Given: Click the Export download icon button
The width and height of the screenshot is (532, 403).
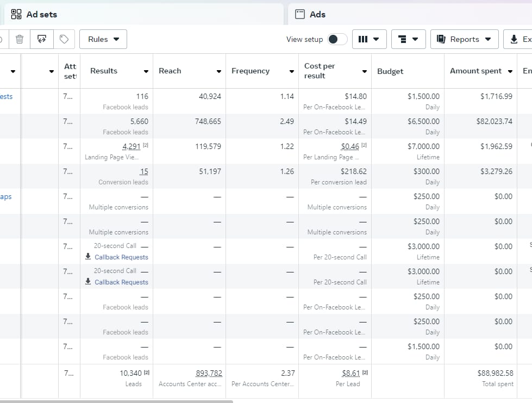Looking at the screenshot, I should pyautogui.click(x=518, y=39).
